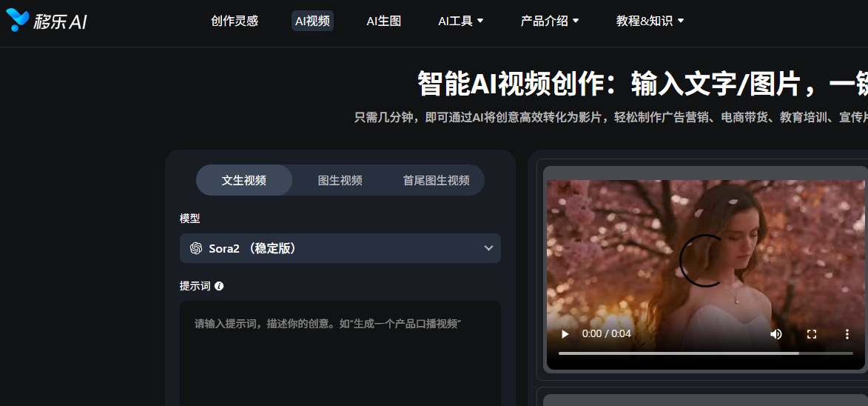Go to the AI生图 page
The width and height of the screenshot is (868, 406).
(383, 21)
